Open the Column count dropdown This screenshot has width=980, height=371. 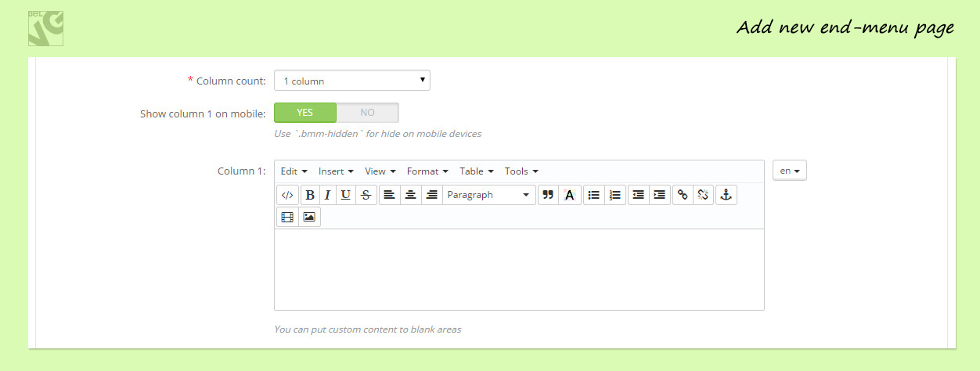351,81
